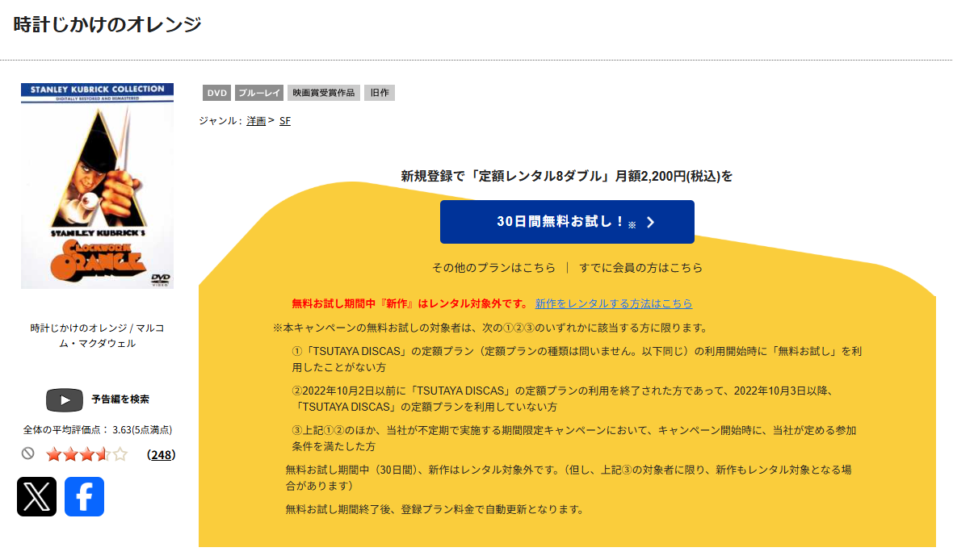Share on Facebook icon
Viewport: 953px width, 560px height.
point(85,496)
